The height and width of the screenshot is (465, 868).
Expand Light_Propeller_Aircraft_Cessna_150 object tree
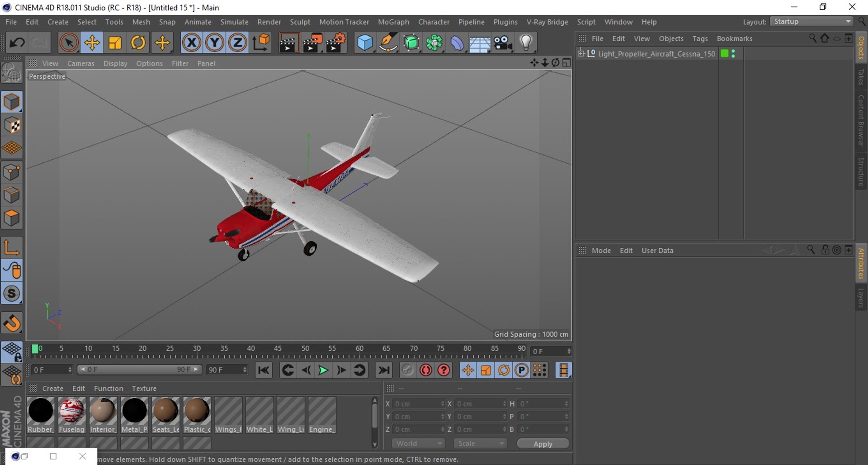coord(581,53)
